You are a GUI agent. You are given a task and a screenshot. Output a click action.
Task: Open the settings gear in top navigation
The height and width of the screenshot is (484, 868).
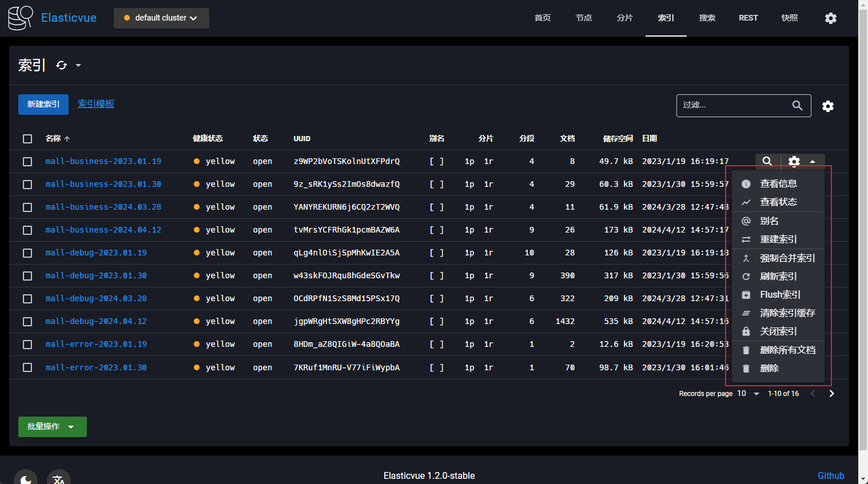[x=830, y=18]
